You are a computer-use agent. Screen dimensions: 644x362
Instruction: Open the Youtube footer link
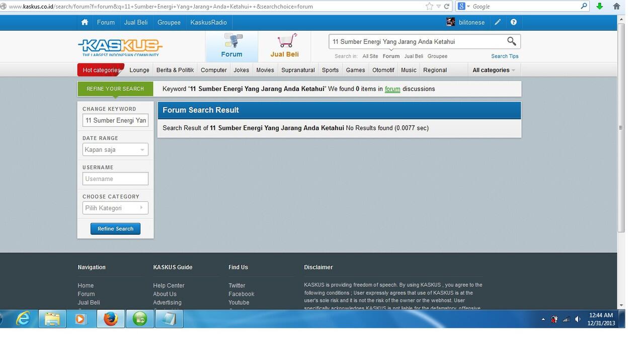(239, 303)
